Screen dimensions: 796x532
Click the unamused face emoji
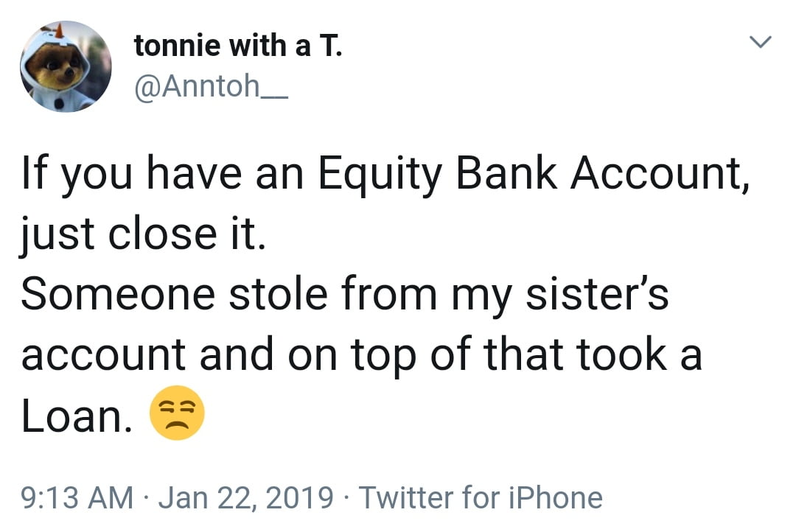(x=177, y=413)
